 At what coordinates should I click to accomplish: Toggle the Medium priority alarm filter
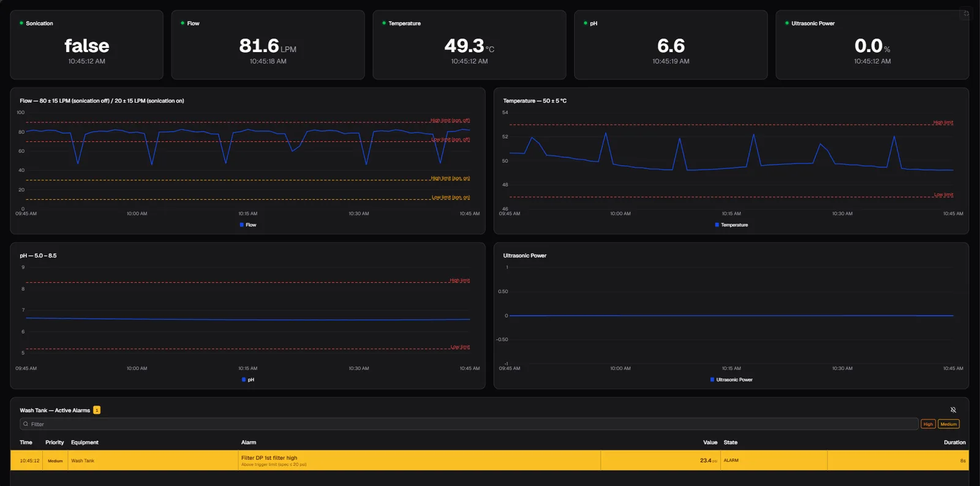pyautogui.click(x=949, y=424)
